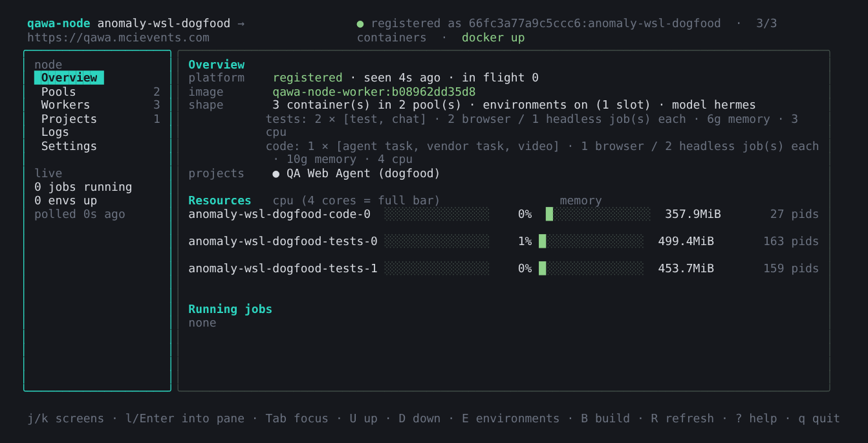Click the 'qawa-node' app title
868x443 pixels.
58,24
